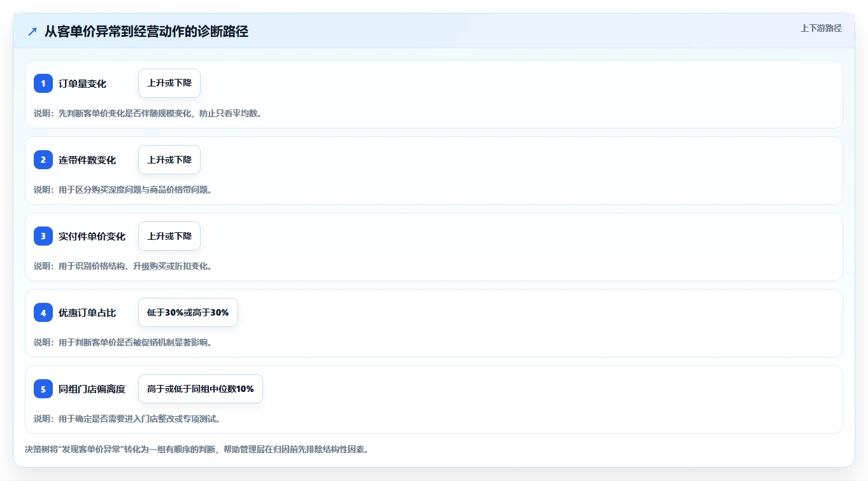
Task: Click the note about 促销机制显著影响
Action: (123, 342)
